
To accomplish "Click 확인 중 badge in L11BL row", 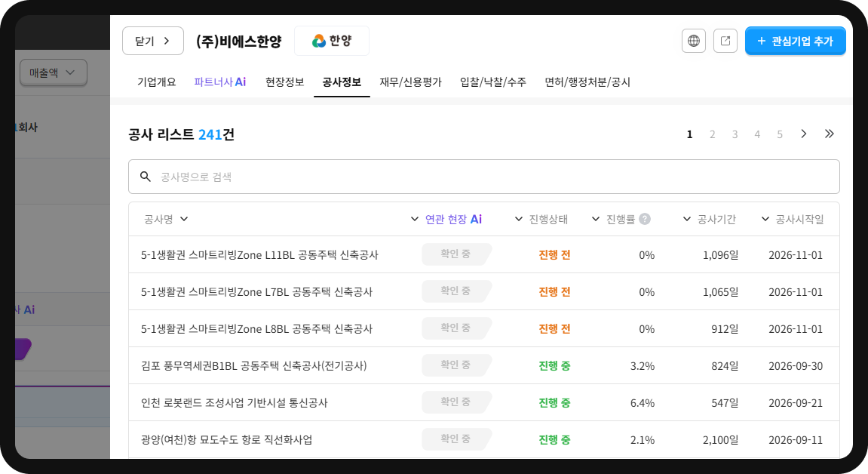I will click(456, 254).
